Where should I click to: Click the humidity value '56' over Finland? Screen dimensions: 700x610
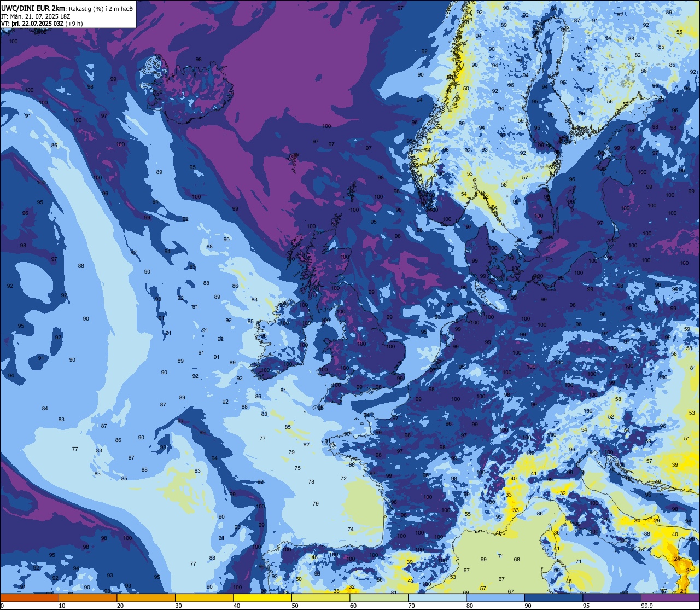pyautogui.click(x=610, y=102)
